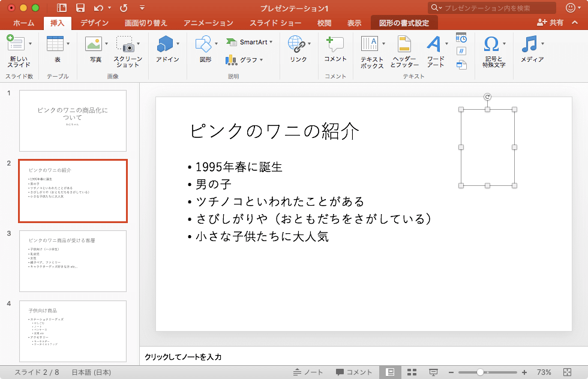Click the Screenshot (スクリーンショット) icon
This screenshot has width=588, height=379.
[125, 44]
